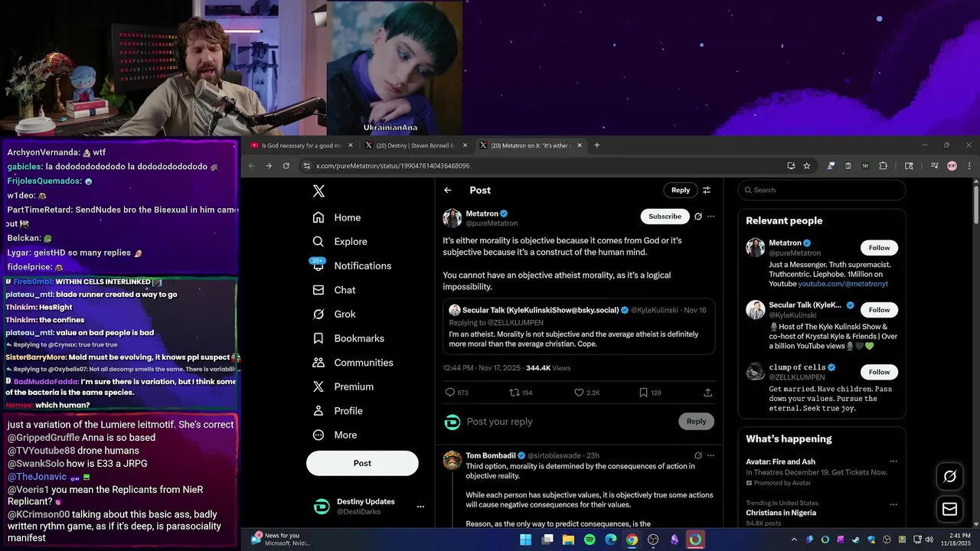Reload the page in Chrome
Screen dimensions: 980x551
tap(286, 165)
